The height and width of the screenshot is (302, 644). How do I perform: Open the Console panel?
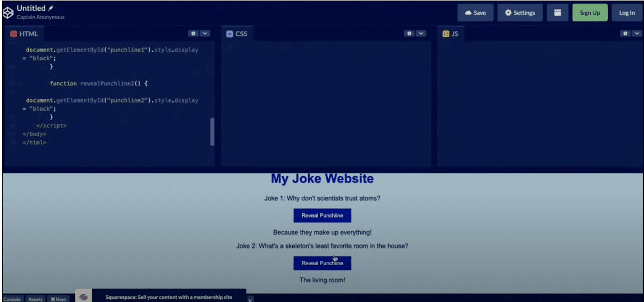coord(12,299)
